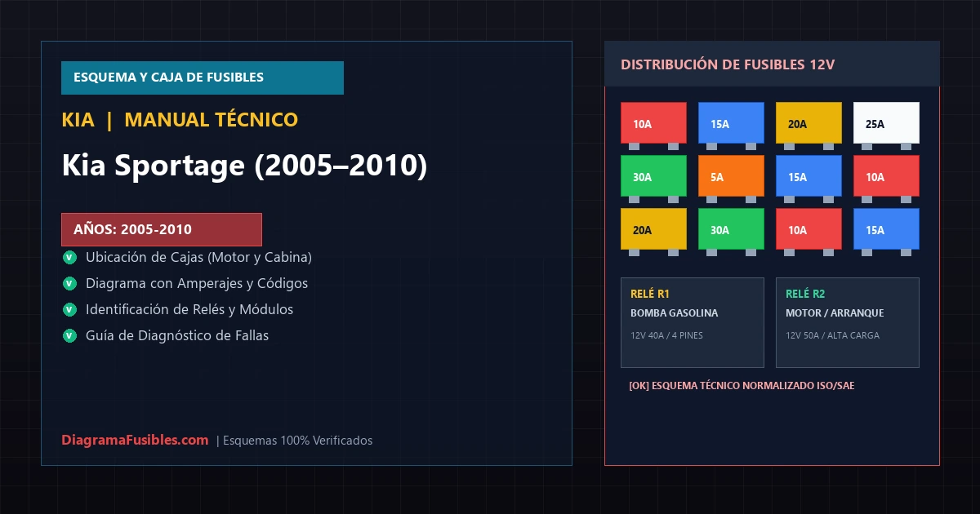Image resolution: width=980 pixels, height=514 pixels.
Task: Click the Kia Sportage (2005–2010) title
Action: pos(245,166)
